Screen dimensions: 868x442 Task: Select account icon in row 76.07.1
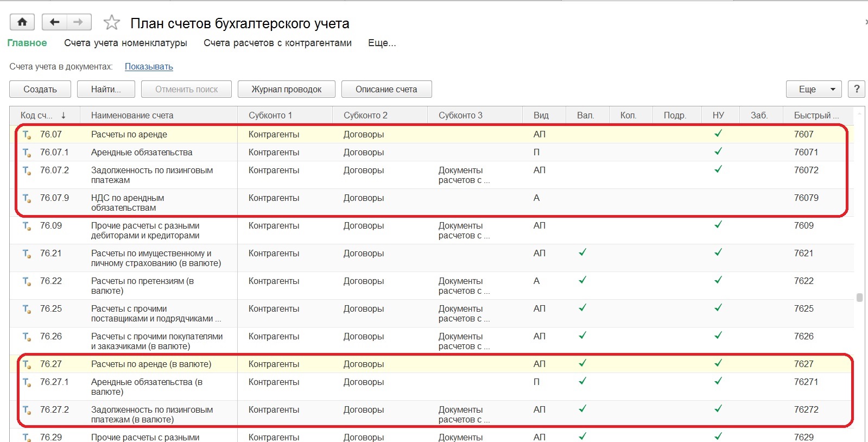coord(27,153)
